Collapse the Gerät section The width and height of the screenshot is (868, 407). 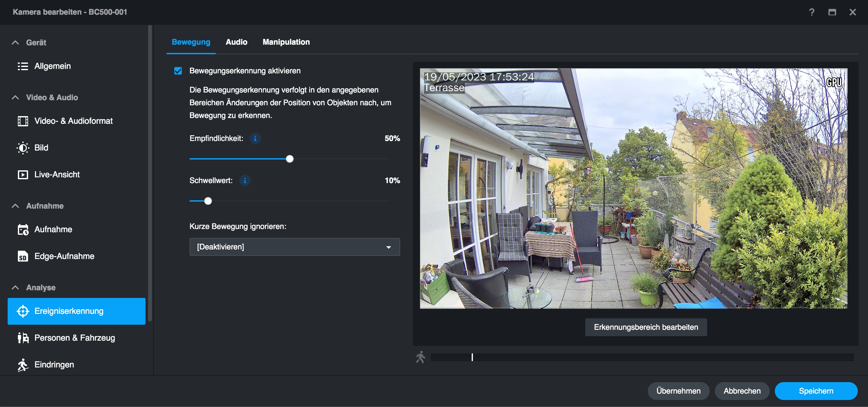15,42
